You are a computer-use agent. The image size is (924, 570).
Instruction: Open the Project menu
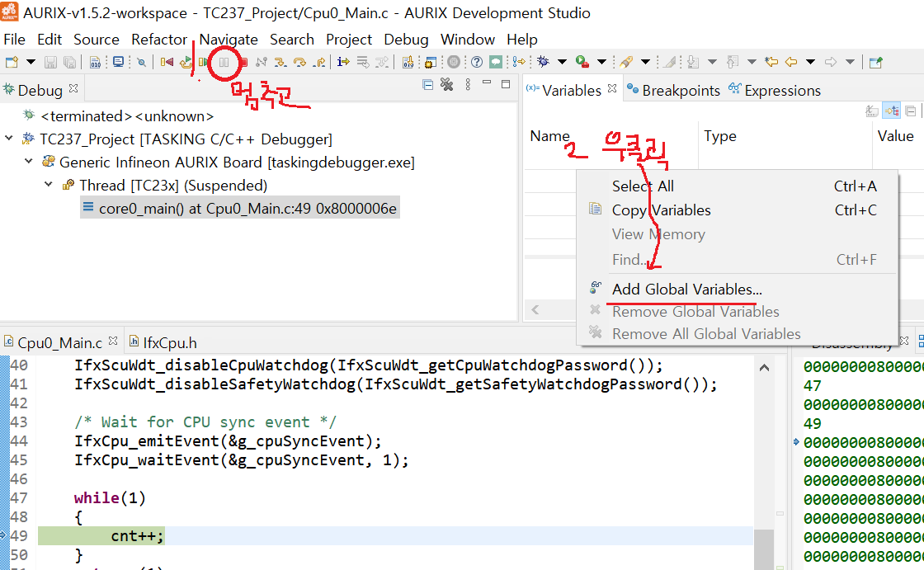click(349, 40)
